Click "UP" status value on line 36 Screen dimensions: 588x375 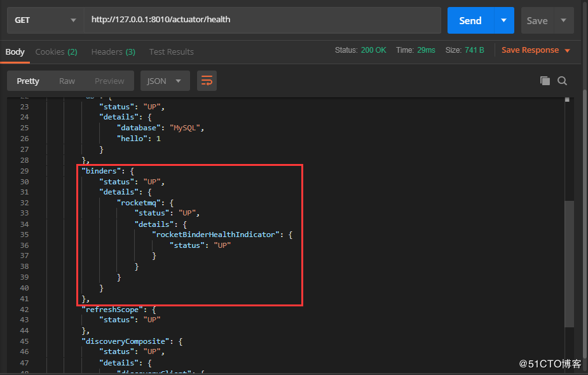point(222,245)
